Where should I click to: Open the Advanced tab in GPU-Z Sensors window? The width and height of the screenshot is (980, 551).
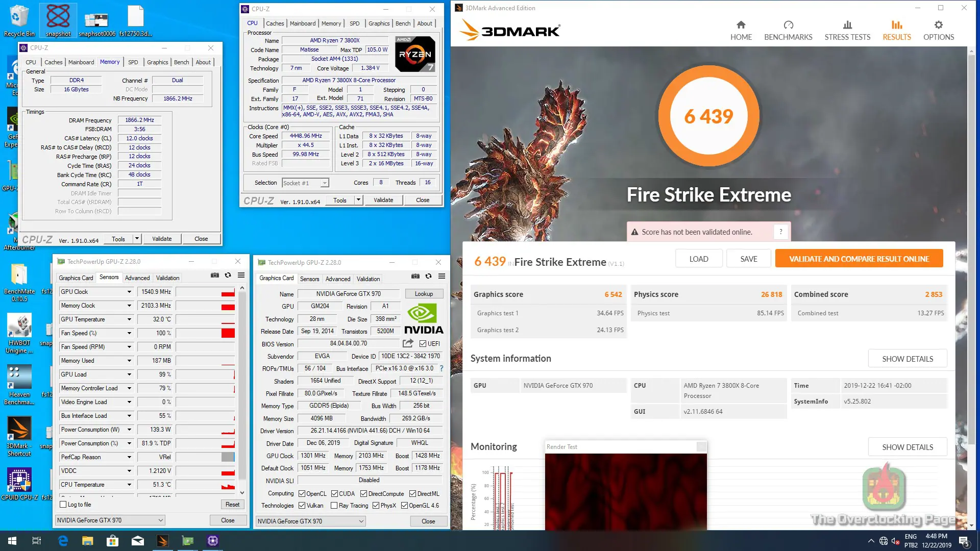[x=137, y=278]
